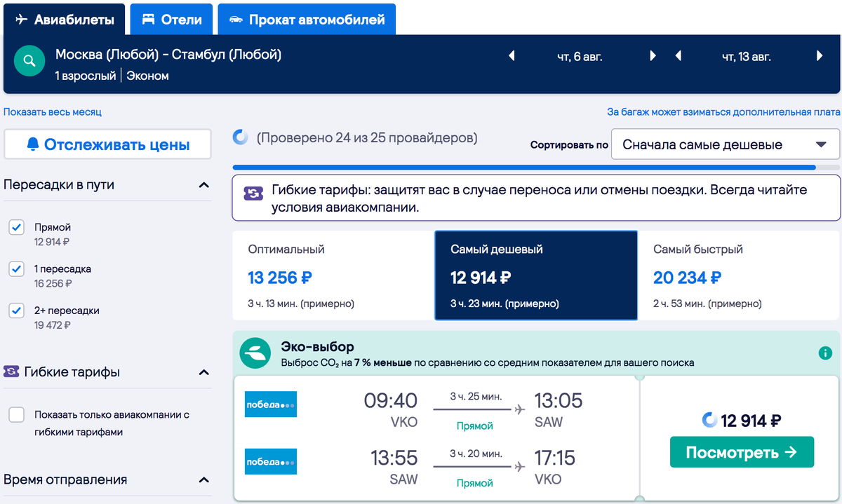The width and height of the screenshot is (842, 504).
Task: Disable the 1 пересадка checkbox
Action: [16, 268]
